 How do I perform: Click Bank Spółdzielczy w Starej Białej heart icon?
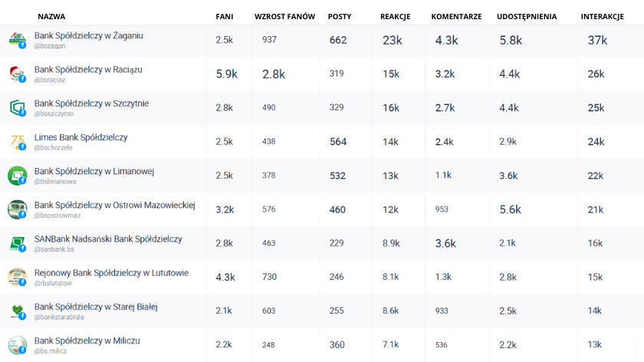17,311
